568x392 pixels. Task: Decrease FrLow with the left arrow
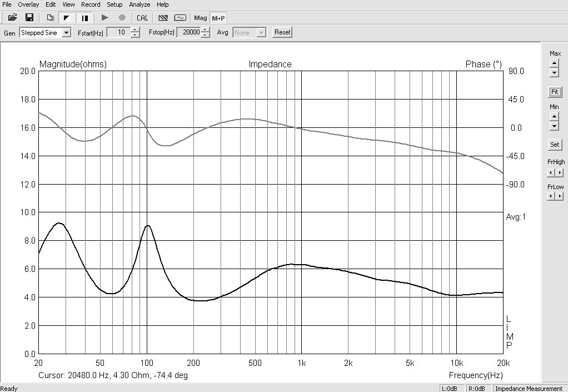(x=551, y=196)
